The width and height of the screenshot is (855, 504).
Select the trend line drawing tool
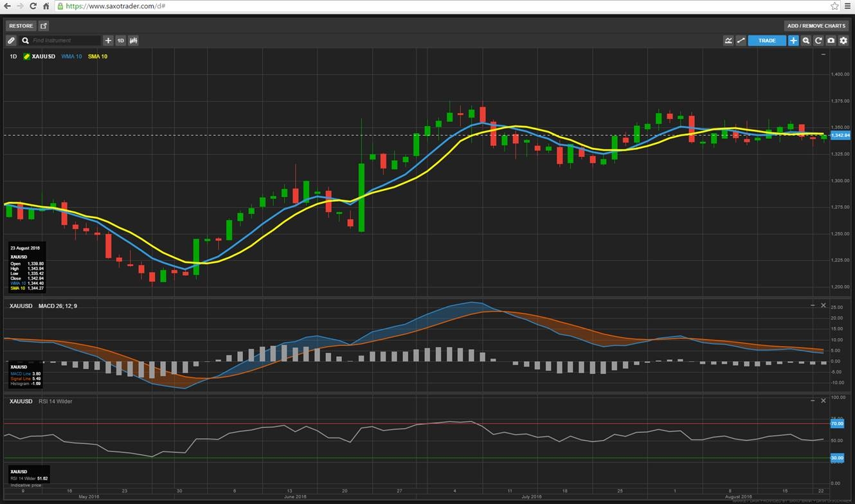(741, 40)
